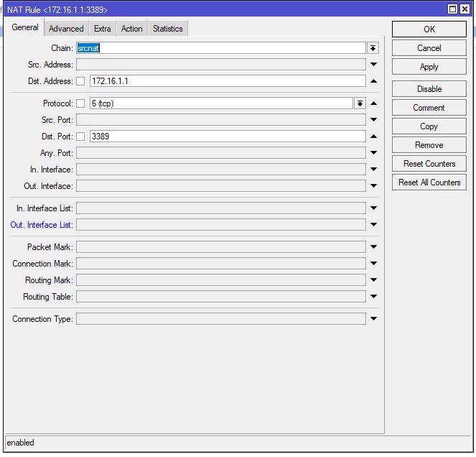
Task: Click the empty Out. Interface List field
Action: 221,225
